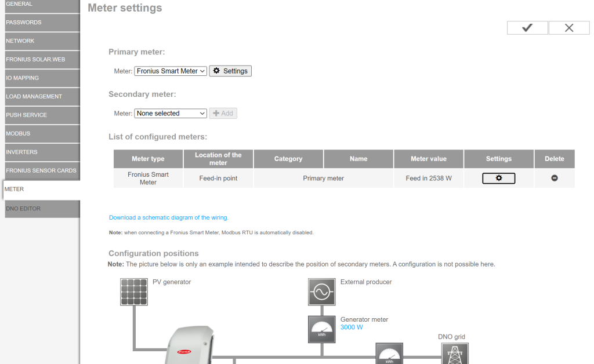This screenshot has height=364, width=594.
Task: Cancel changes with the X button
Action: (x=569, y=28)
